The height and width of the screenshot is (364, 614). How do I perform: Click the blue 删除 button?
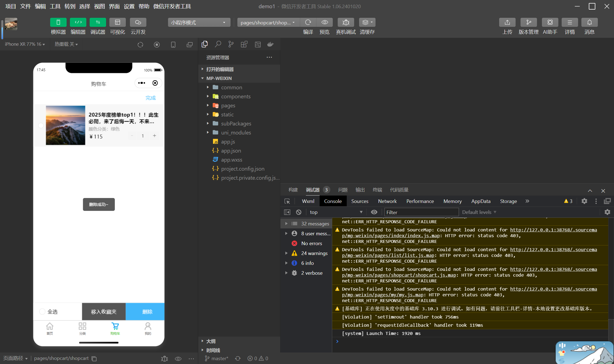point(147,311)
